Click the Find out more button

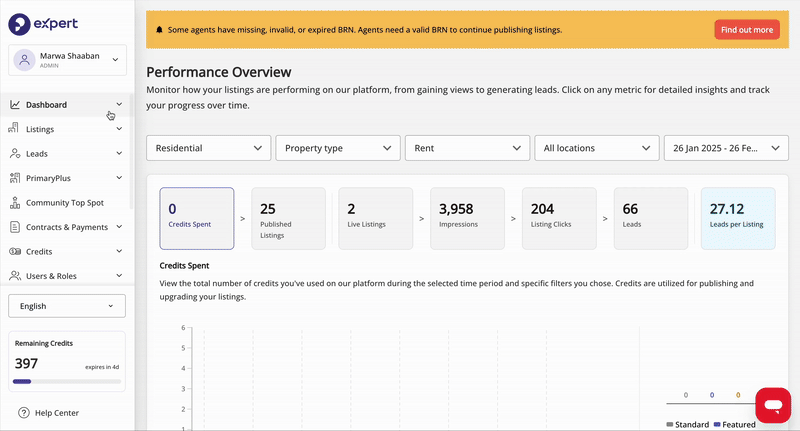(x=747, y=30)
